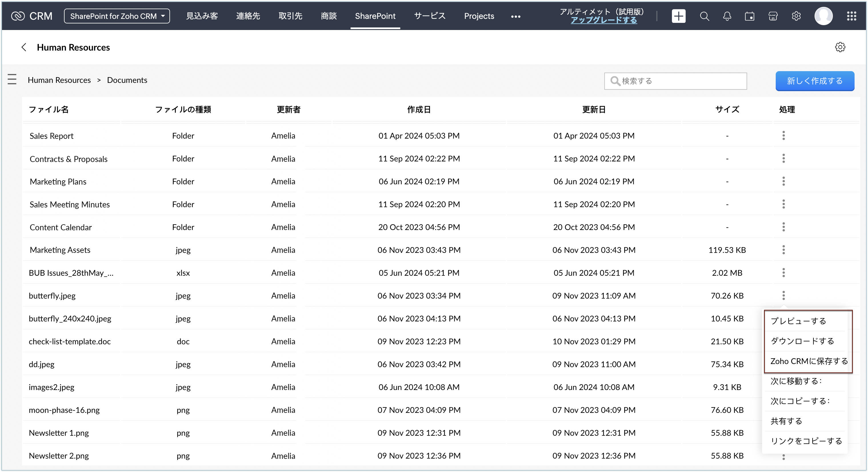Click the back arrow beside Human Resources
Screen dimensions: 868x472
point(24,47)
